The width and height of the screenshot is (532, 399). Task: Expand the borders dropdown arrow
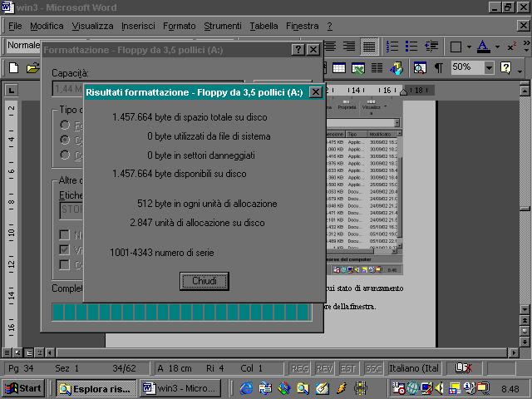pyautogui.click(x=469, y=47)
